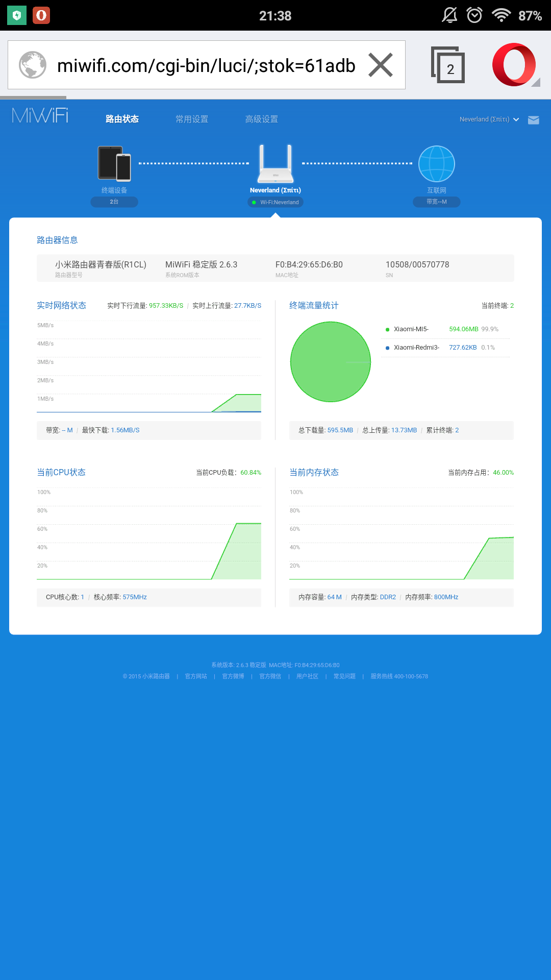Screen dimensions: 551x980
Task: Select the Xiaomi-MI5- device row
Action: coord(445,329)
